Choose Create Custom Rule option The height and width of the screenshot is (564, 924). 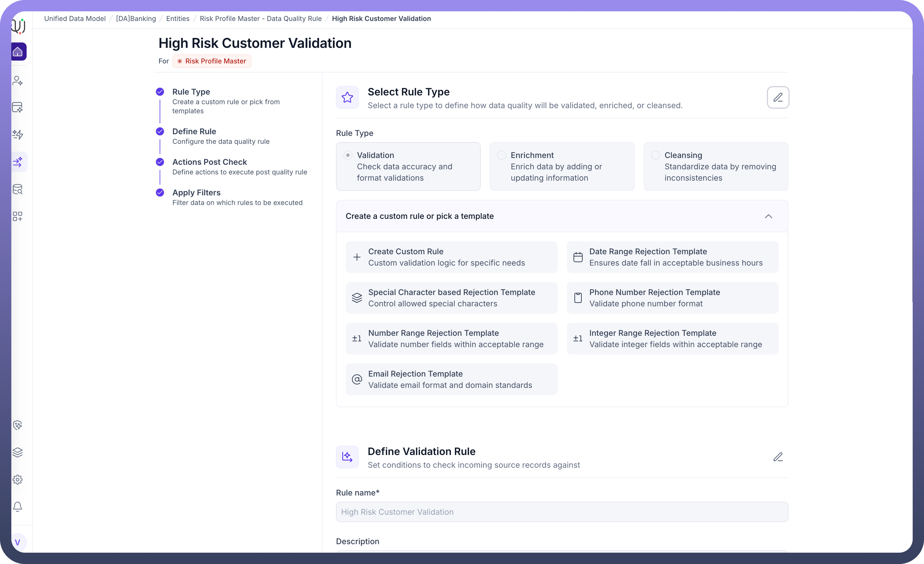coord(451,257)
